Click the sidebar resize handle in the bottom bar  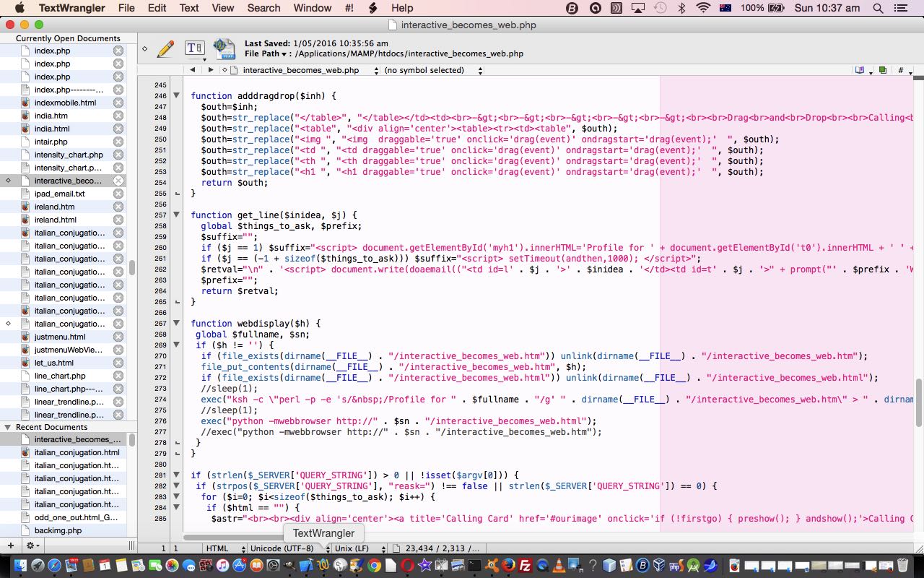(132, 545)
